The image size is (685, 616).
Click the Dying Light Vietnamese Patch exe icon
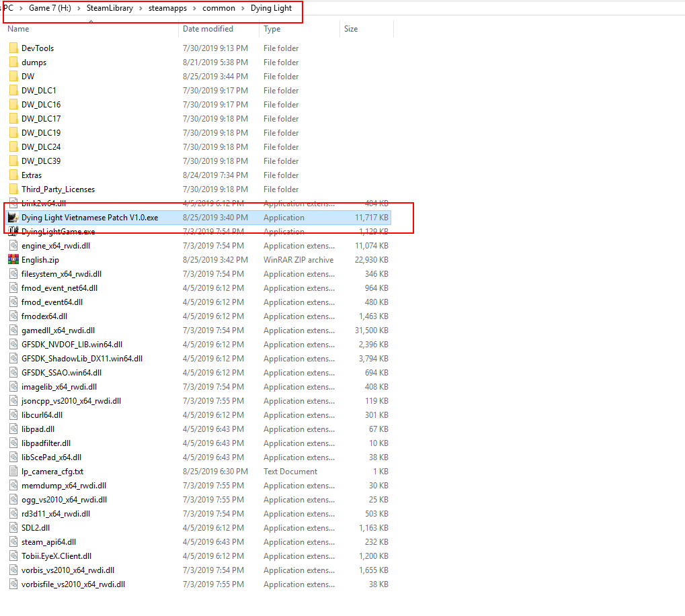tap(13, 218)
